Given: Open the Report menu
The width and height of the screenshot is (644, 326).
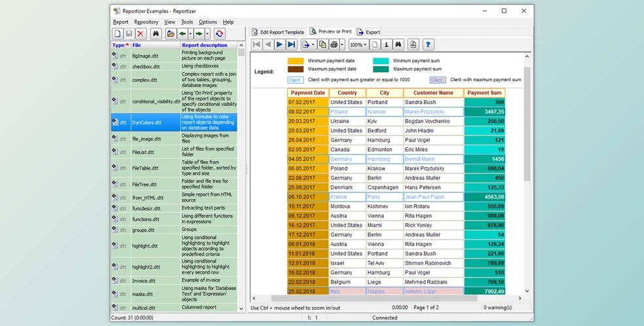Looking at the screenshot, I should pyautogui.click(x=121, y=22).
